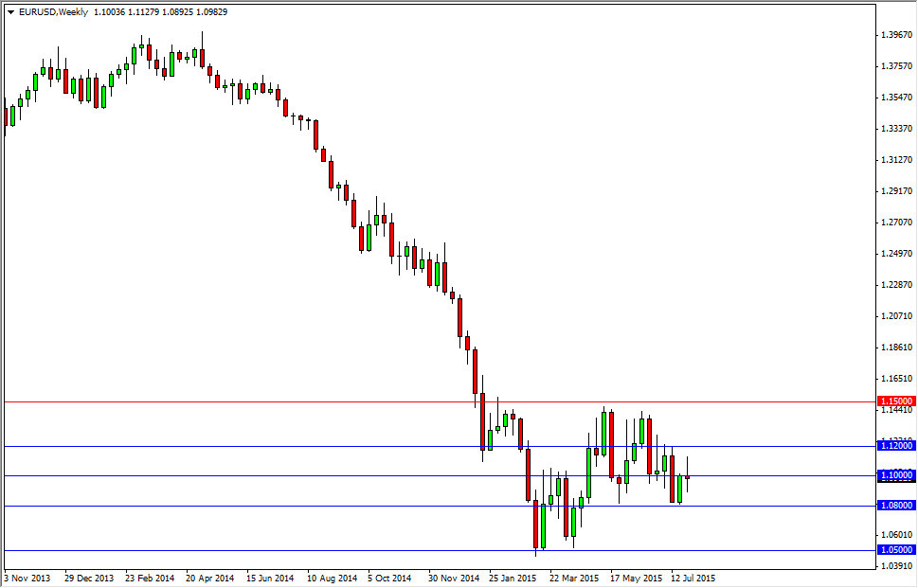The width and height of the screenshot is (918, 588).
Task: Select the blue 1.05000 price level tag
Action: pos(894,550)
